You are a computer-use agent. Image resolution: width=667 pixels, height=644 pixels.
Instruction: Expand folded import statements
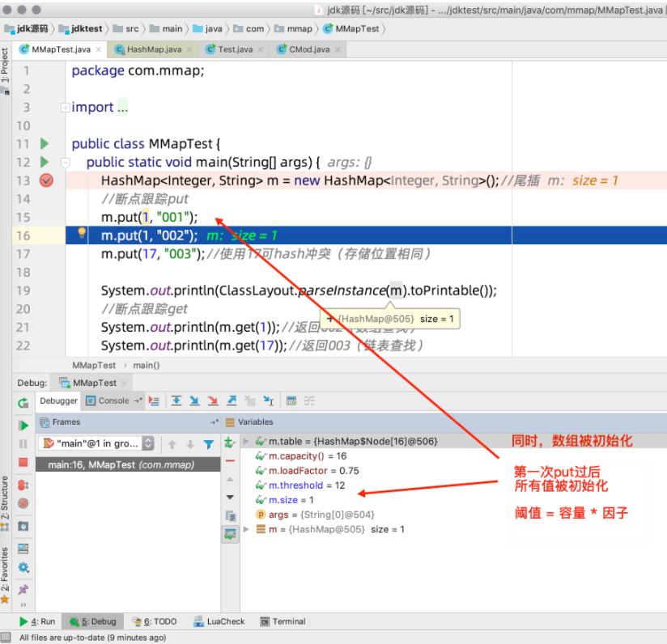(65, 108)
